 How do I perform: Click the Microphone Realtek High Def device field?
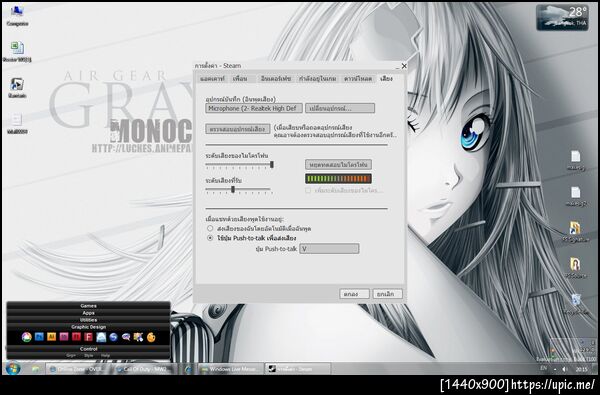coord(254,108)
